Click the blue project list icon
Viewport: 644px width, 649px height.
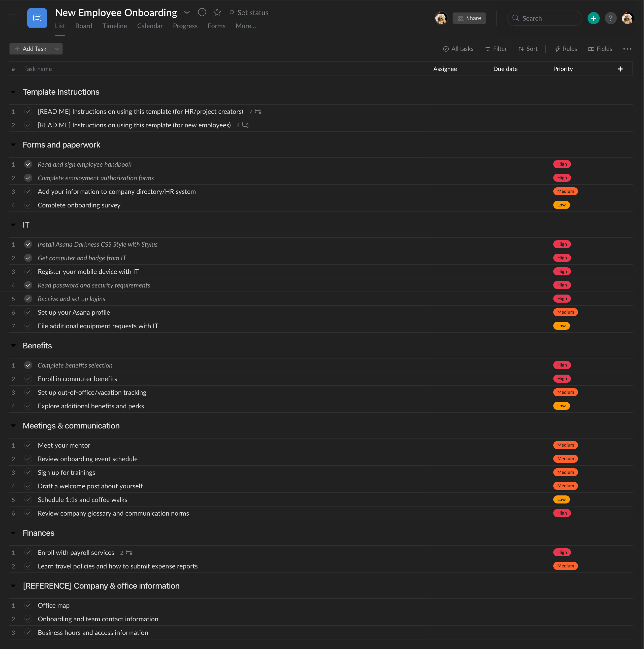[x=37, y=18]
